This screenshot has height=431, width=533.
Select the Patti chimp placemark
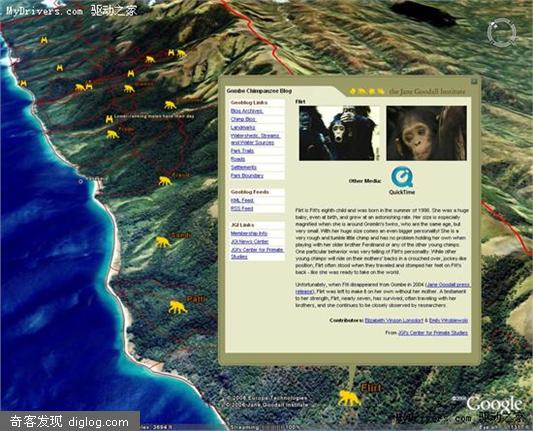177,307
